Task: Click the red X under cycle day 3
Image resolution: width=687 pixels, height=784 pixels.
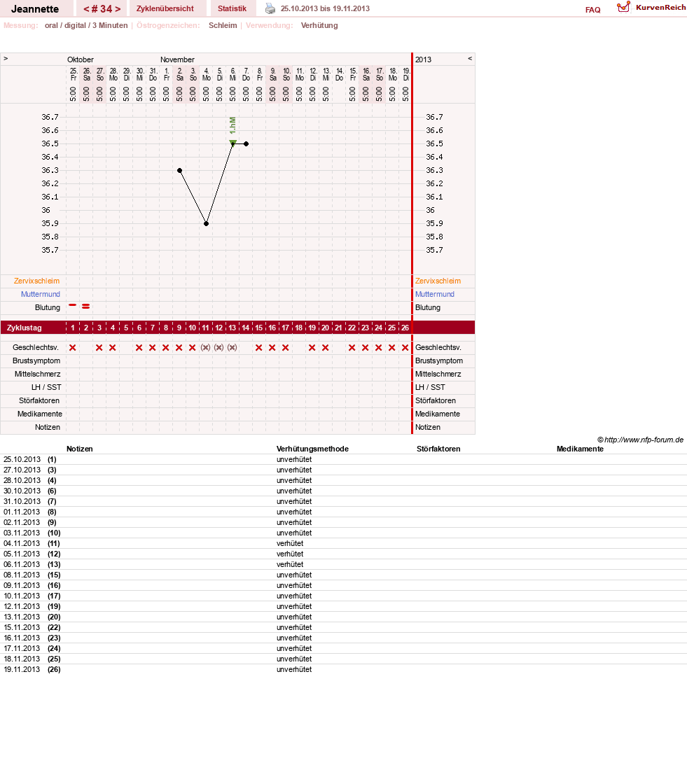Action: 99,347
